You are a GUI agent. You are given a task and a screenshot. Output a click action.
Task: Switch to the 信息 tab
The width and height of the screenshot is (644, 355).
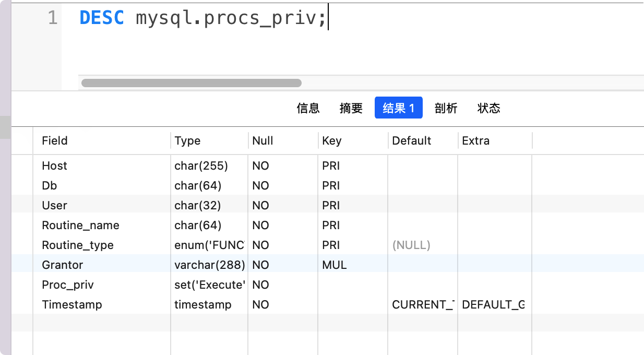tap(308, 108)
